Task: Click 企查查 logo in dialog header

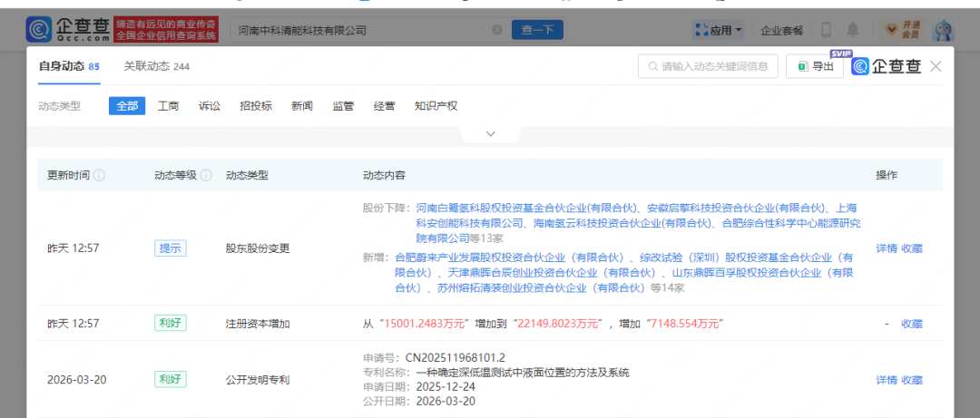Action: [887, 66]
